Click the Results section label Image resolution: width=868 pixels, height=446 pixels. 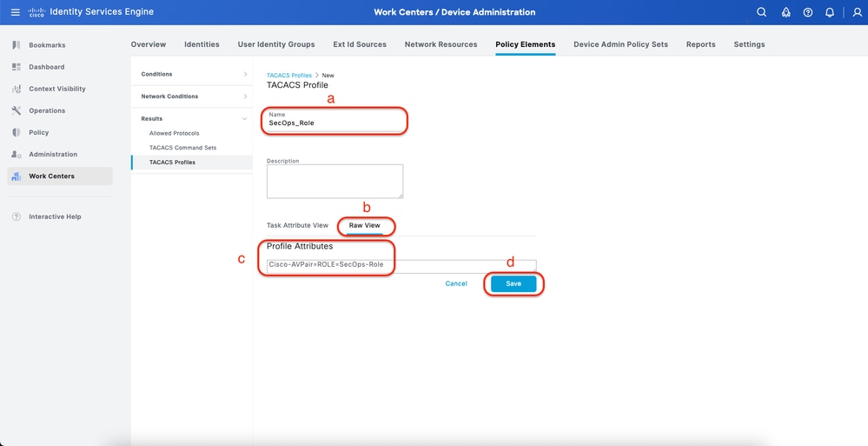[152, 118]
